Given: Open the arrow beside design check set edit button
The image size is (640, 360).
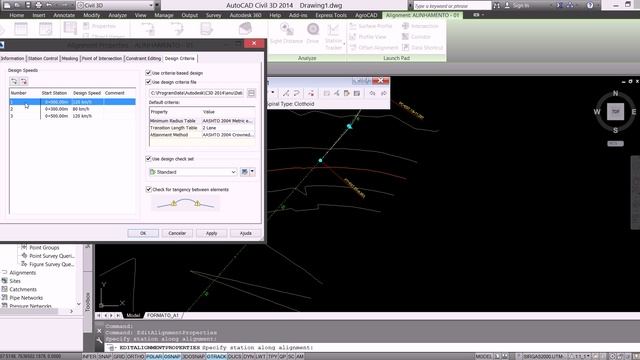Looking at the screenshot, I should click(x=252, y=172).
